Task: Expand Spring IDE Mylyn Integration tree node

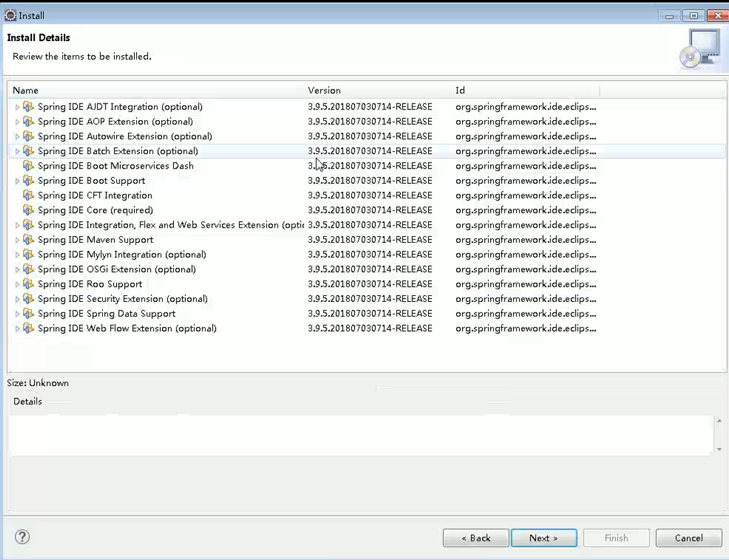Action: (x=17, y=255)
